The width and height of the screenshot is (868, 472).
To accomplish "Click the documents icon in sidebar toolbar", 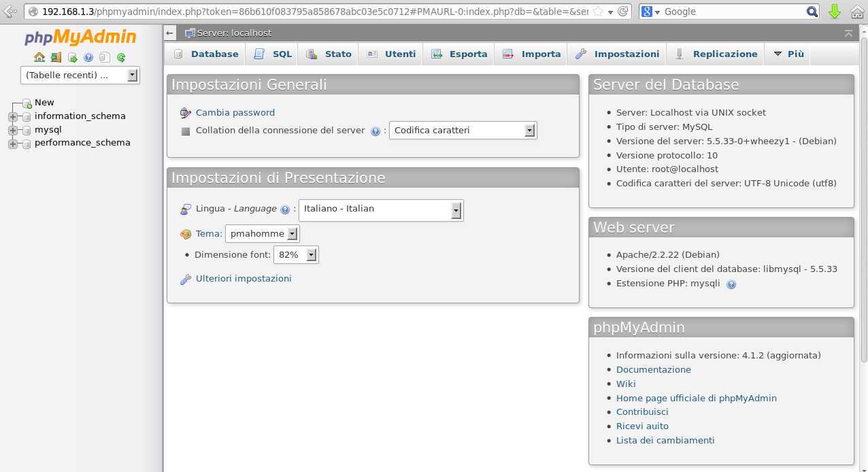I will [x=105, y=57].
